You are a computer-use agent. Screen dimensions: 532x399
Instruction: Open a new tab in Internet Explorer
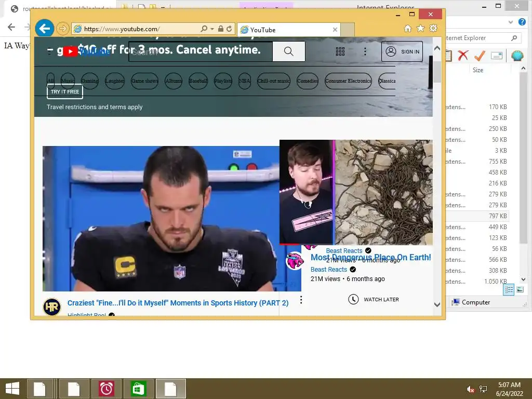348,30
